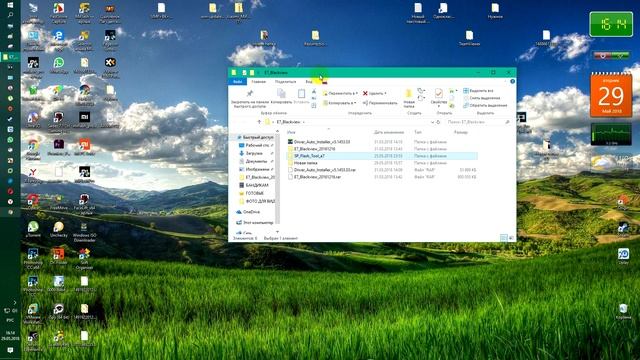Open Копировать в dropdown
640x360 pixels.
click(340, 103)
